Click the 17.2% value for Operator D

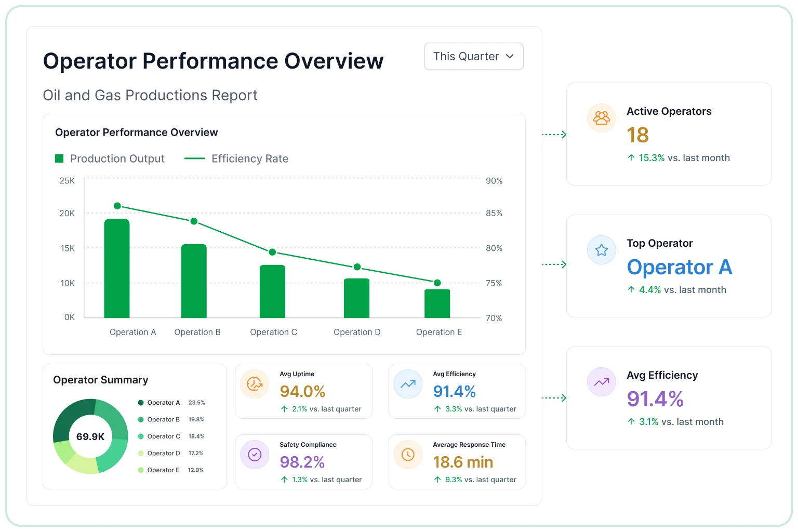tap(196, 453)
